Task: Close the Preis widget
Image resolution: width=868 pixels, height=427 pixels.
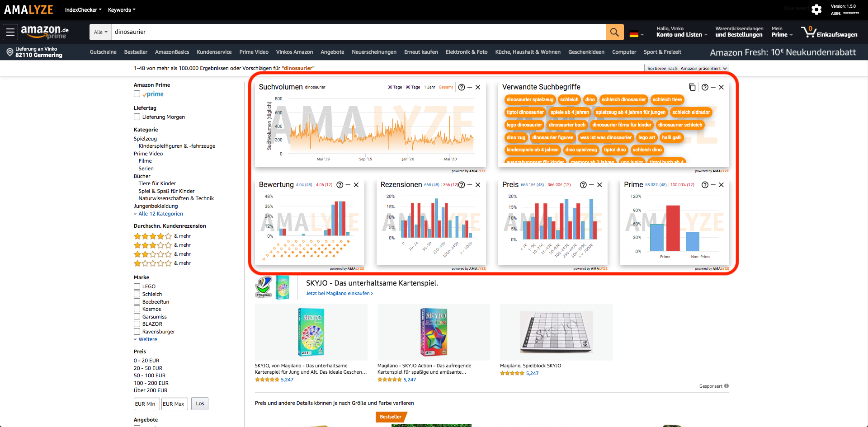Action: coord(599,185)
